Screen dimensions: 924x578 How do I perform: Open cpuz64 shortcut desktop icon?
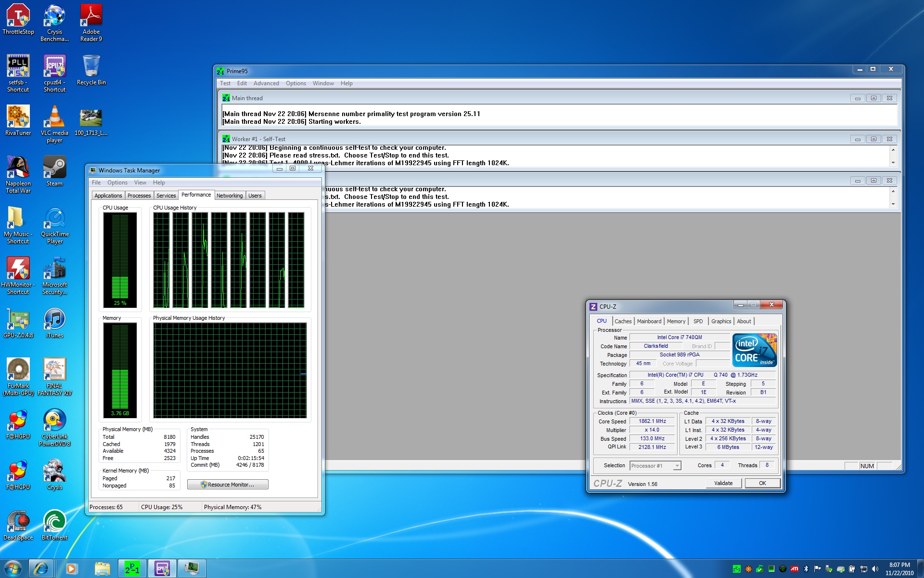[x=54, y=73]
